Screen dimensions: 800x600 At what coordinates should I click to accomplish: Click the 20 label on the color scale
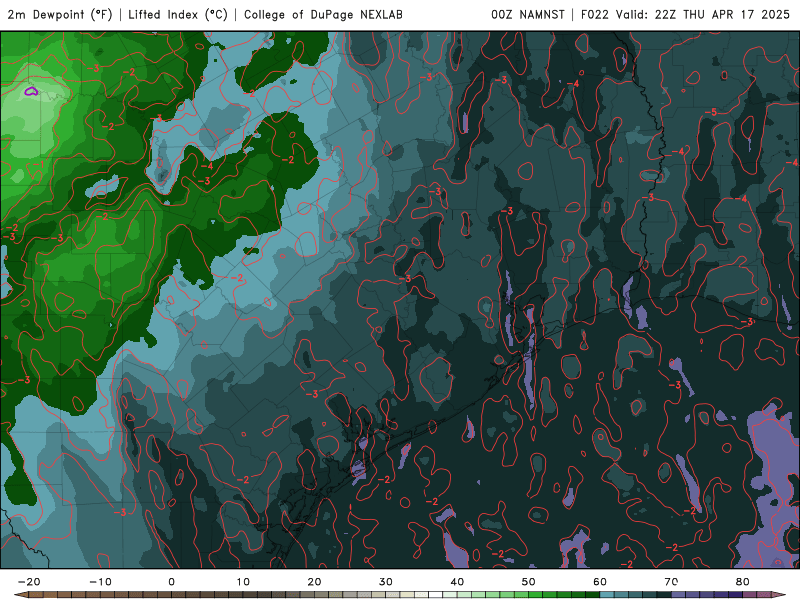[x=314, y=582]
